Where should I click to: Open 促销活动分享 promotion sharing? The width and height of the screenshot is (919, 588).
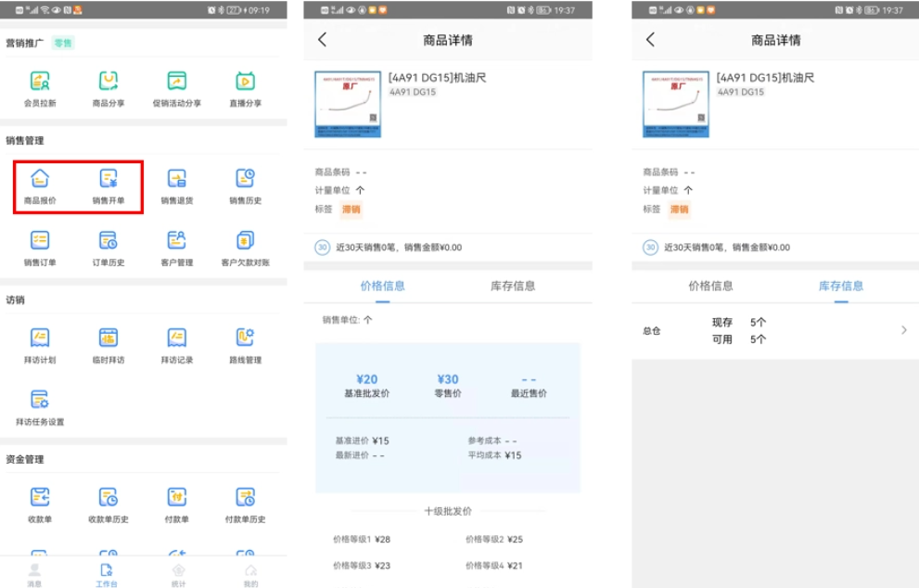(177, 88)
